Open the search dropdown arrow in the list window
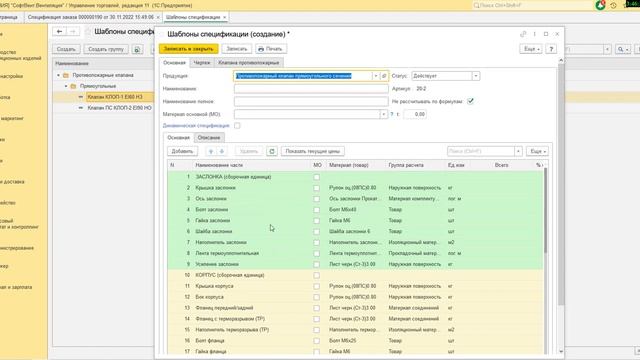 (607, 49)
